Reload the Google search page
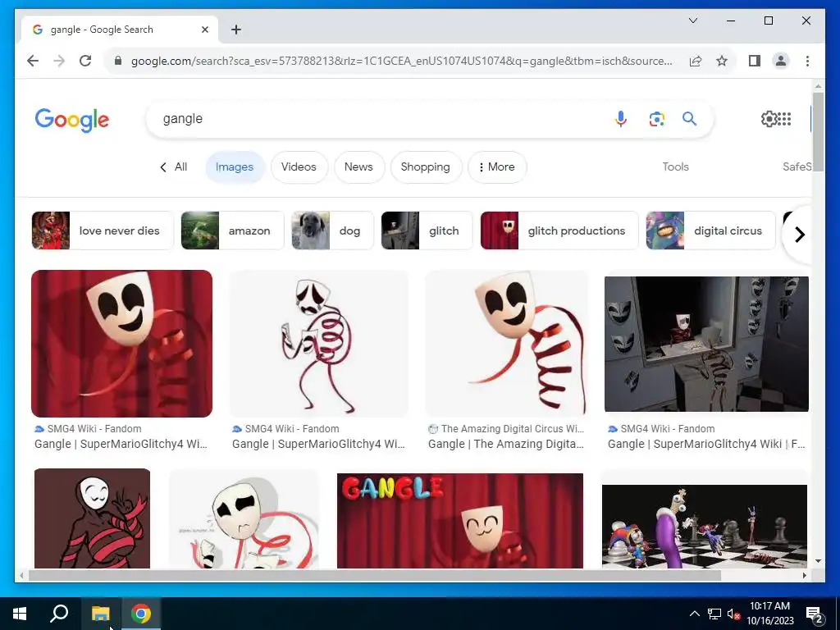 tap(85, 61)
